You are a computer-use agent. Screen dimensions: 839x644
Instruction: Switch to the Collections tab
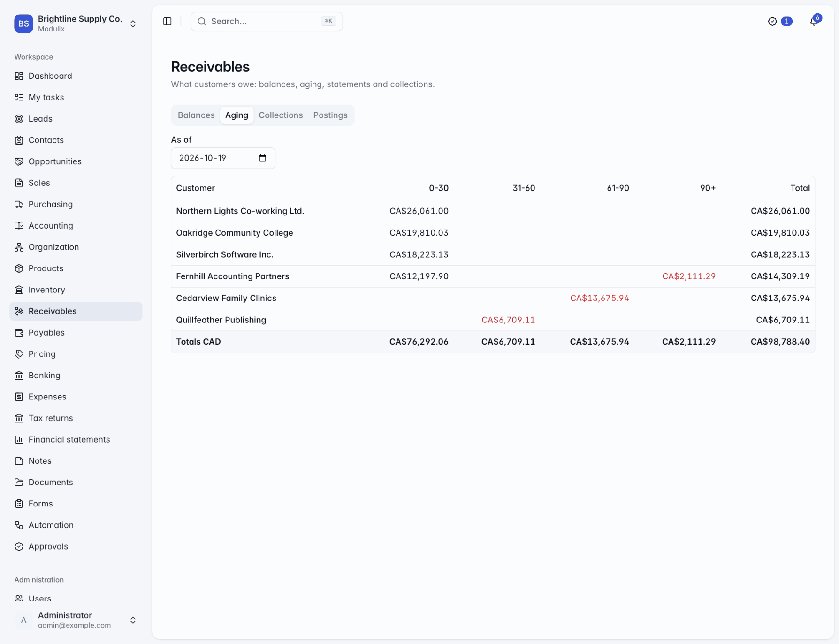[x=281, y=115]
